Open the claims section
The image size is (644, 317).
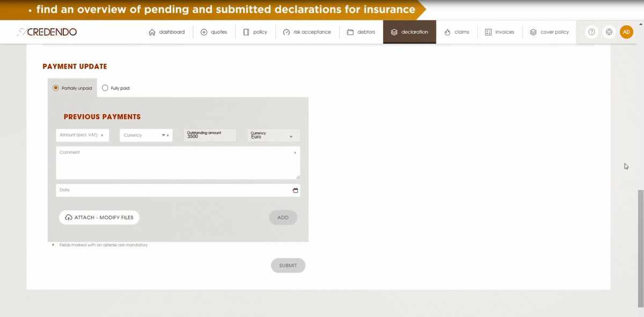tap(457, 32)
